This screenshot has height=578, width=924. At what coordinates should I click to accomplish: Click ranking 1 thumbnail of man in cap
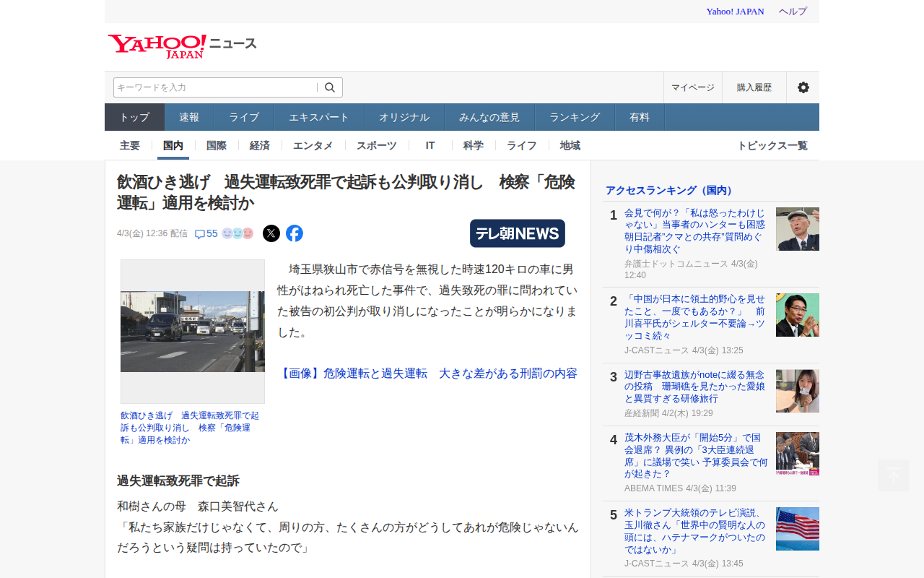click(x=798, y=229)
